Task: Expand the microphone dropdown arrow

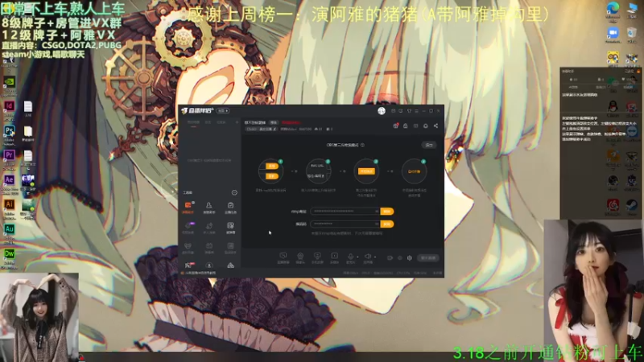Action: 357,257
